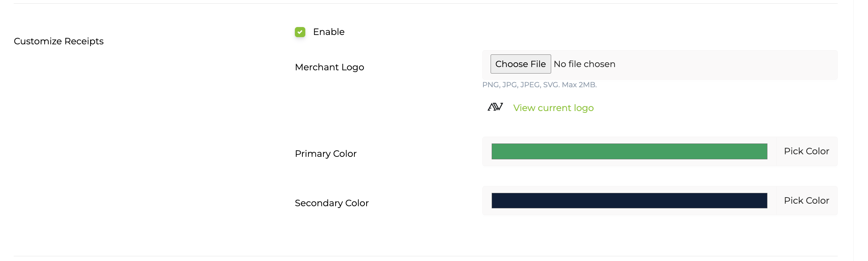This screenshot has height=261, width=868.
Task: Click the Secondary Color field label
Action: (x=332, y=203)
